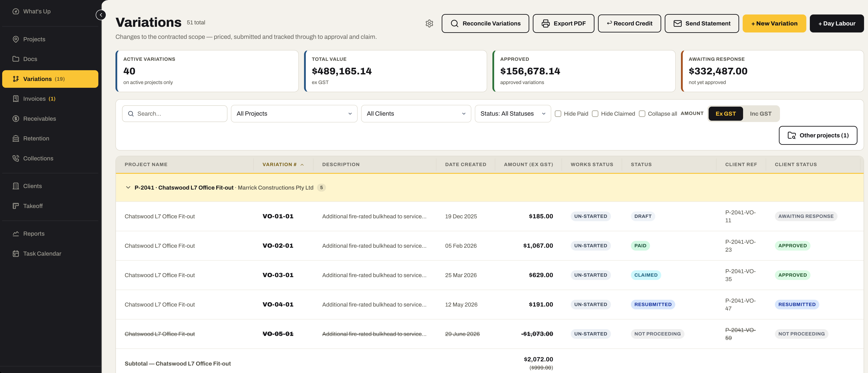Click the Record Credit button

(x=629, y=23)
